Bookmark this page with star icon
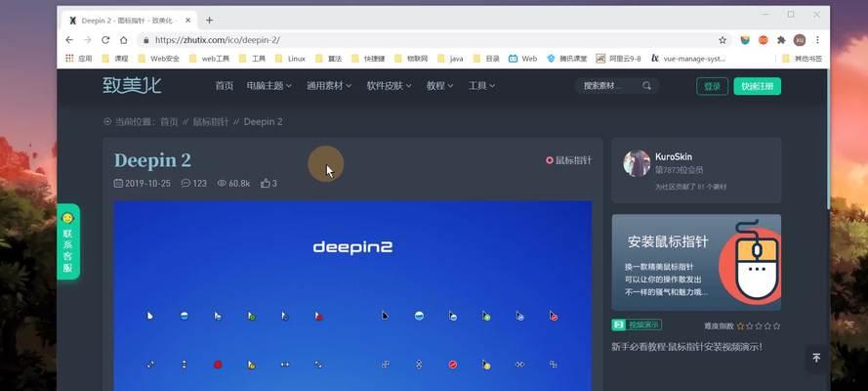Image resolution: width=868 pixels, height=391 pixels. point(723,40)
